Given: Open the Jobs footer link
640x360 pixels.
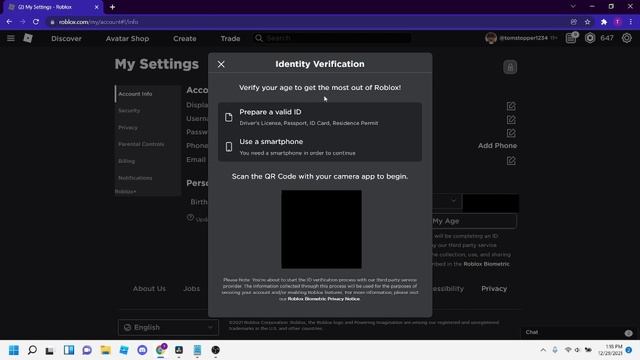Looking at the screenshot, I should pyautogui.click(x=191, y=289).
